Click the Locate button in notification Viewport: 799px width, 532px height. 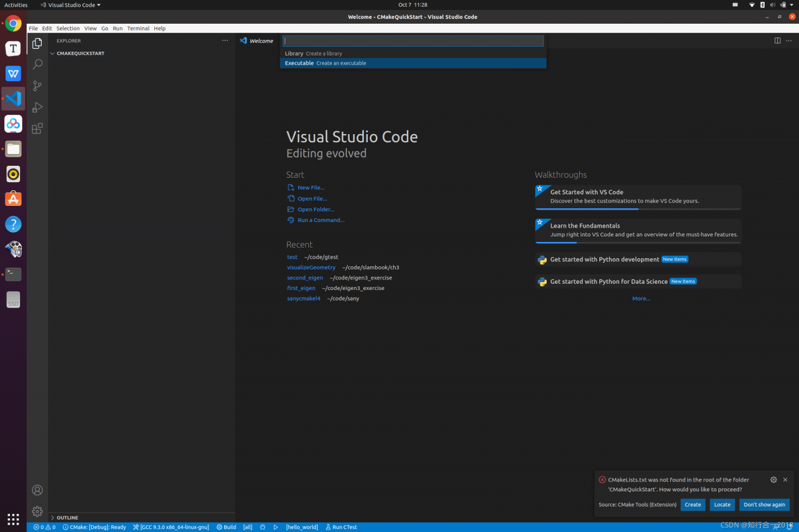tap(722, 505)
